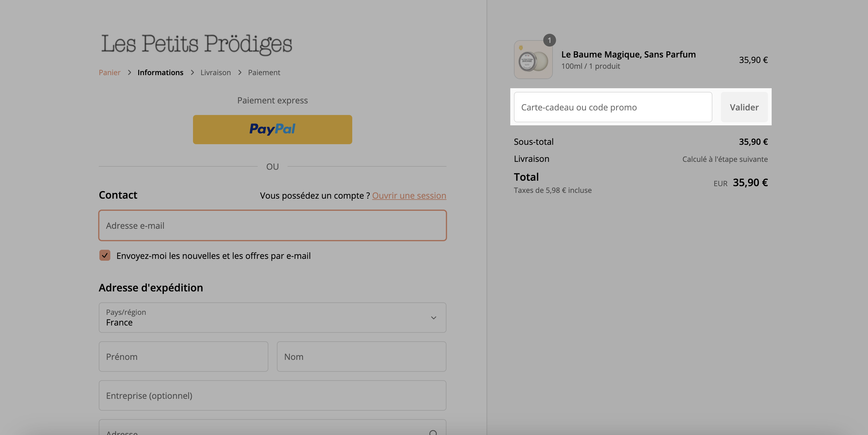This screenshot has height=435, width=868.
Task: Expand the Pays/région dropdown arrow
Action: [434, 318]
